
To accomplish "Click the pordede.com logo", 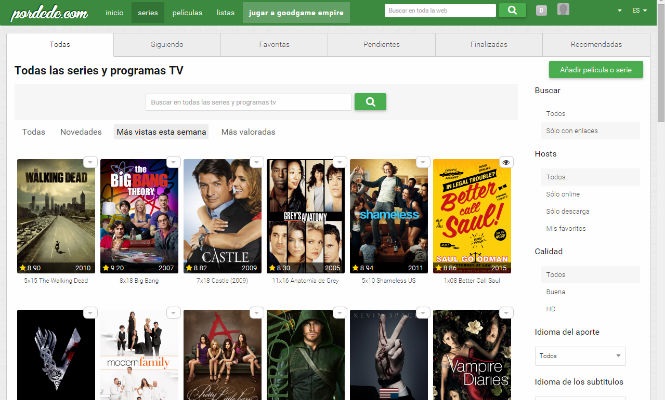I will (49, 13).
